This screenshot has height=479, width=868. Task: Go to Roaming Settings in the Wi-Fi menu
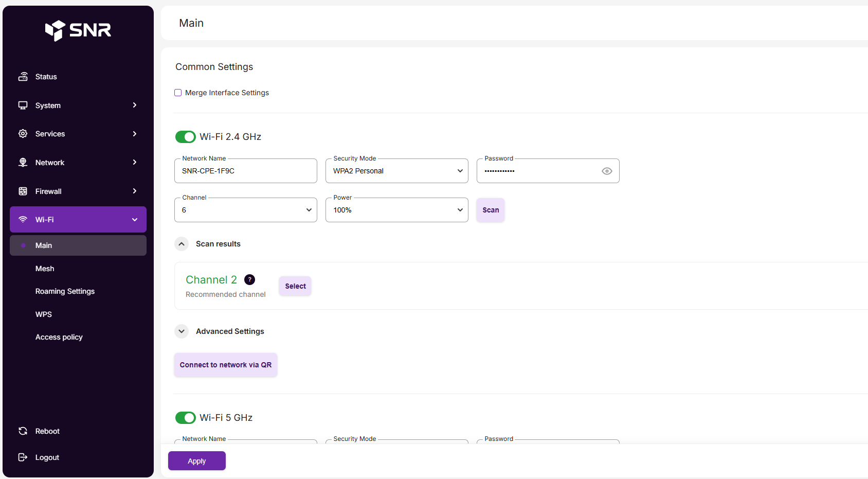point(65,291)
